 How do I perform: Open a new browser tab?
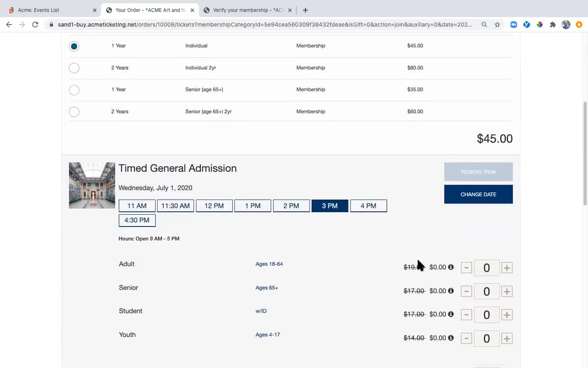pos(305,10)
